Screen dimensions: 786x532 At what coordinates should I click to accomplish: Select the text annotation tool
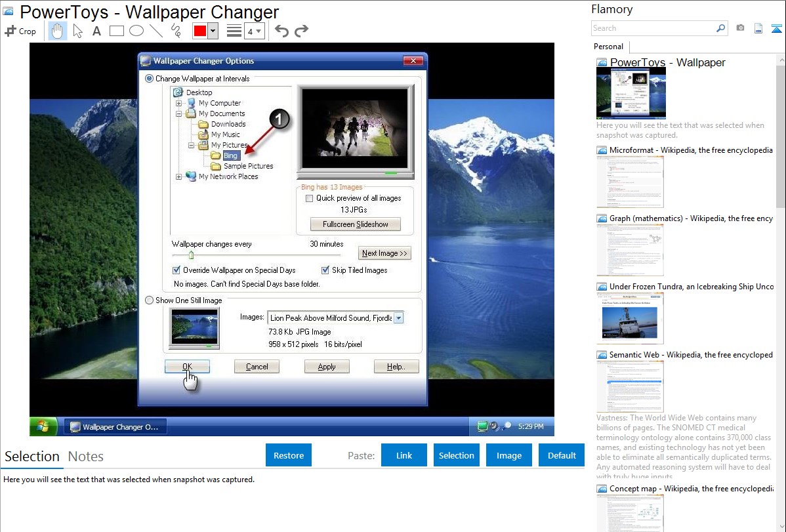tap(96, 31)
